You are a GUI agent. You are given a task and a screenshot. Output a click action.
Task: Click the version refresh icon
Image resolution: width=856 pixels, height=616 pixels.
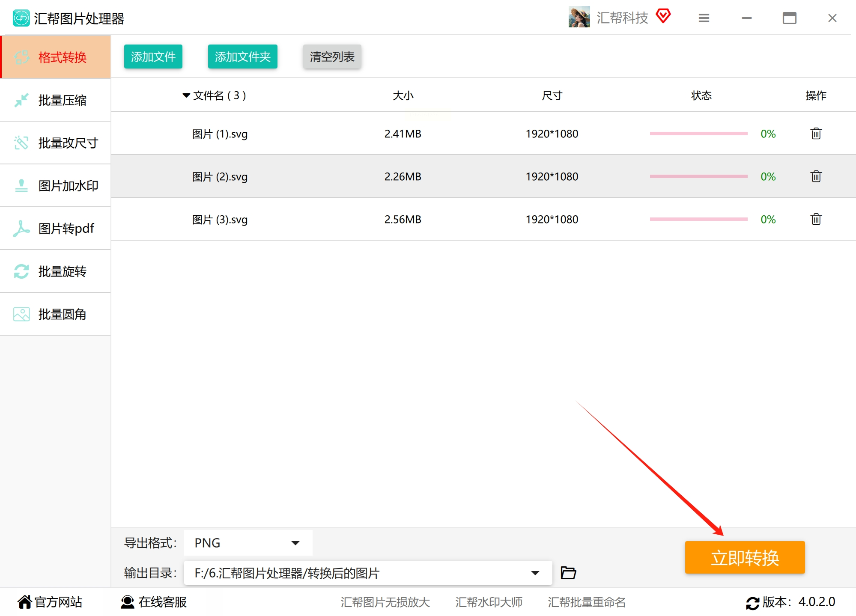pyautogui.click(x=752, y=603)
